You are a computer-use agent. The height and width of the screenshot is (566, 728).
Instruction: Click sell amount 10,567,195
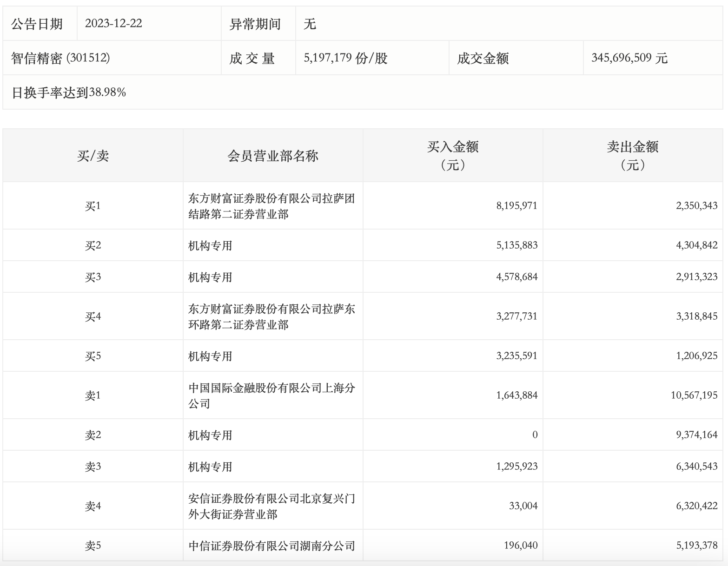click(694, 395)
